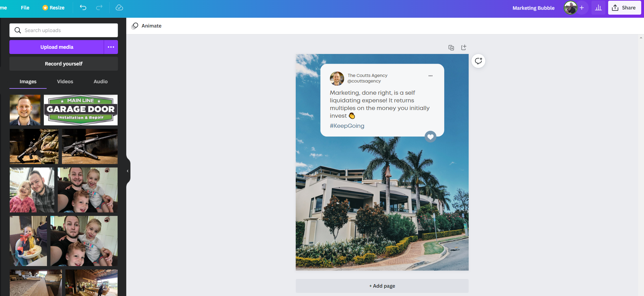Click the Marketing Bubble design title
644x296 pixels.
click(533, 8)
